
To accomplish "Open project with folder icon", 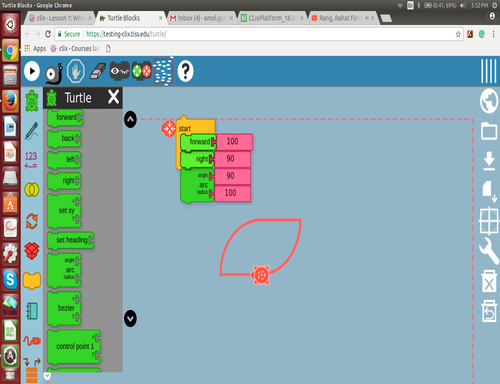I will pyautogui.click(x=489, y=130).
